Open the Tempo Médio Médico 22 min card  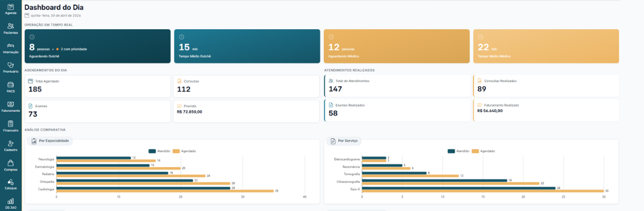pos(546,46)
